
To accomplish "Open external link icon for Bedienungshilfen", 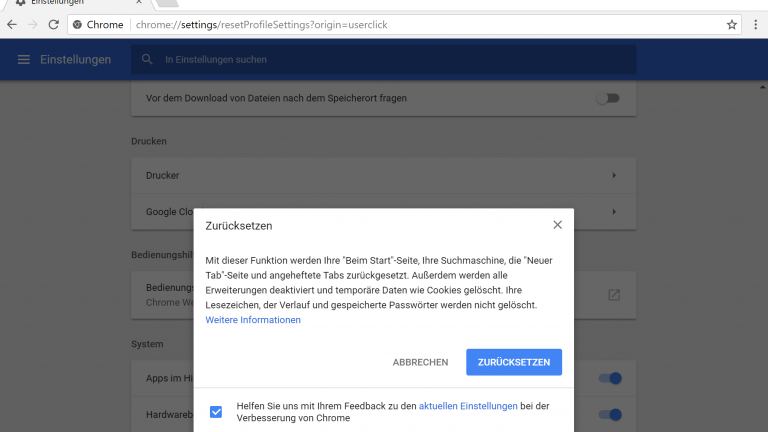I will (614, 295).
